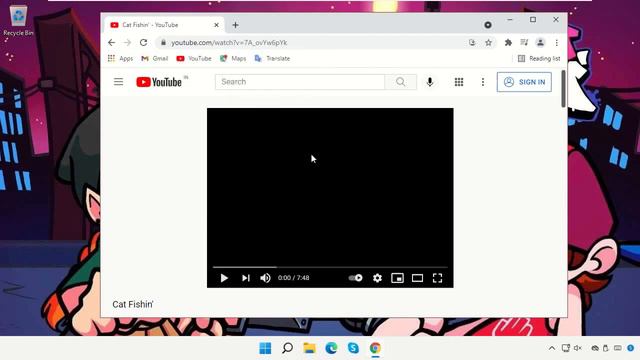Screen dimensions: 640x360
Task: Open the Chrome profile avatar
Action: (540, 42)
